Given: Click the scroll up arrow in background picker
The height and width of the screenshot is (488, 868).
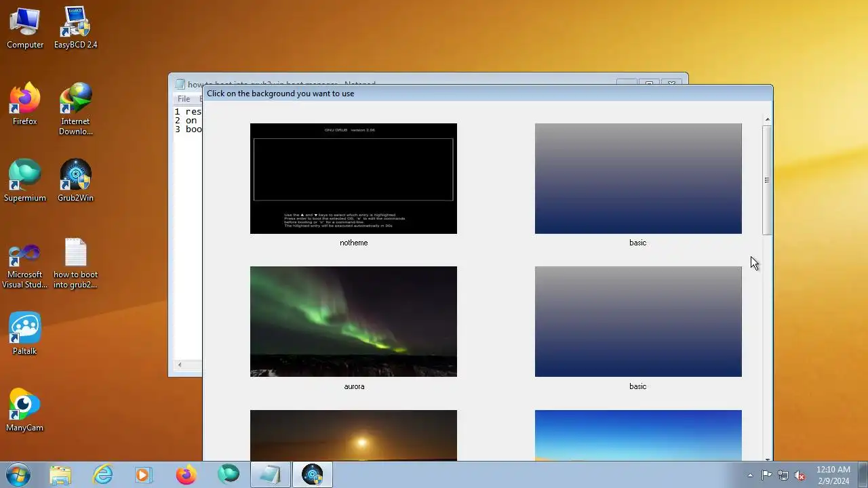Looking at the screenshot, I should pyautogui.click(x=767, y=120).
